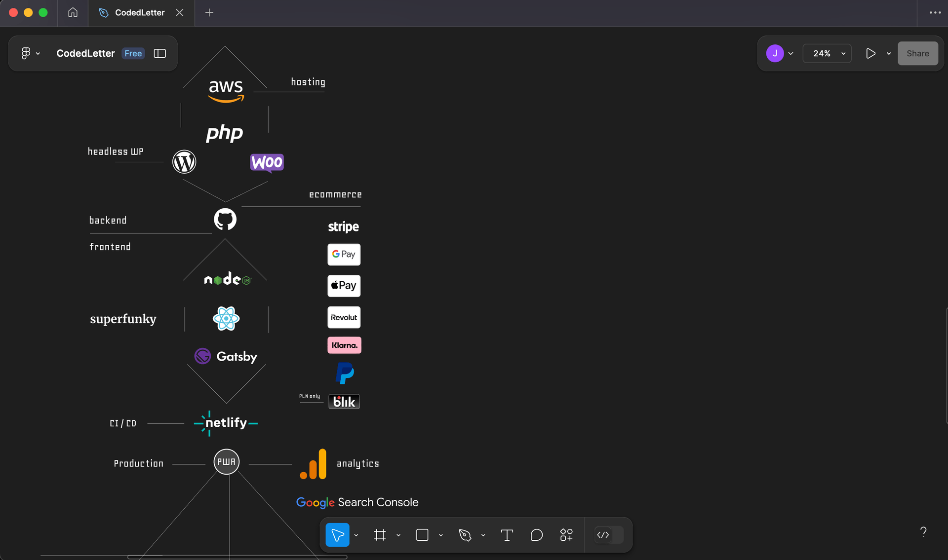Expand the main menu chevron
Screen dimensions: 948x560
pos(38,53)
